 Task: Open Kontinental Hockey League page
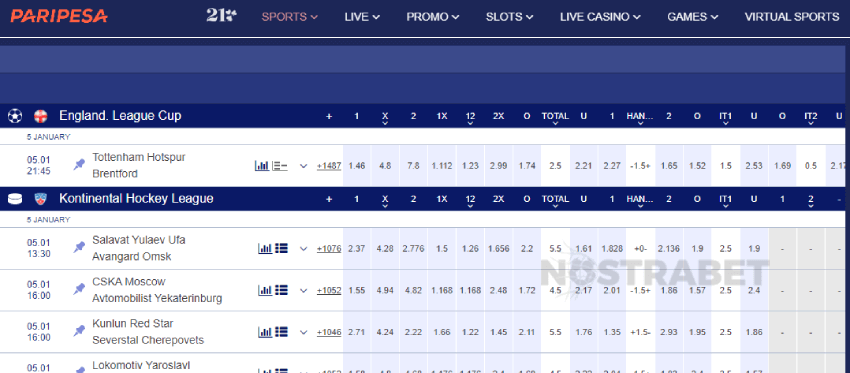(x=136, y=199)
